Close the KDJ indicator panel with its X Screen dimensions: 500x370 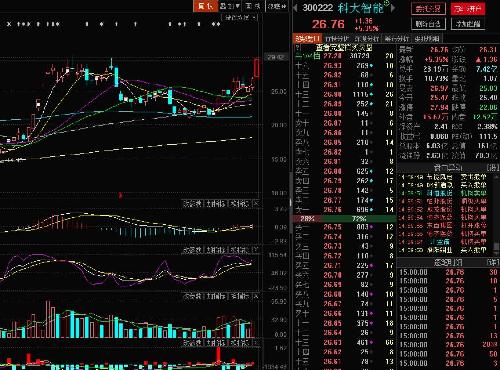256,250
